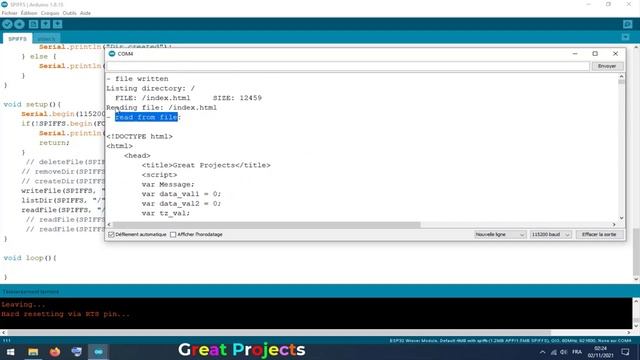Image resolution: width=640 pixels, height=360 pixels.
Task: Maximize the COM4 serial monitor window
Action: [x=595, y=54]
